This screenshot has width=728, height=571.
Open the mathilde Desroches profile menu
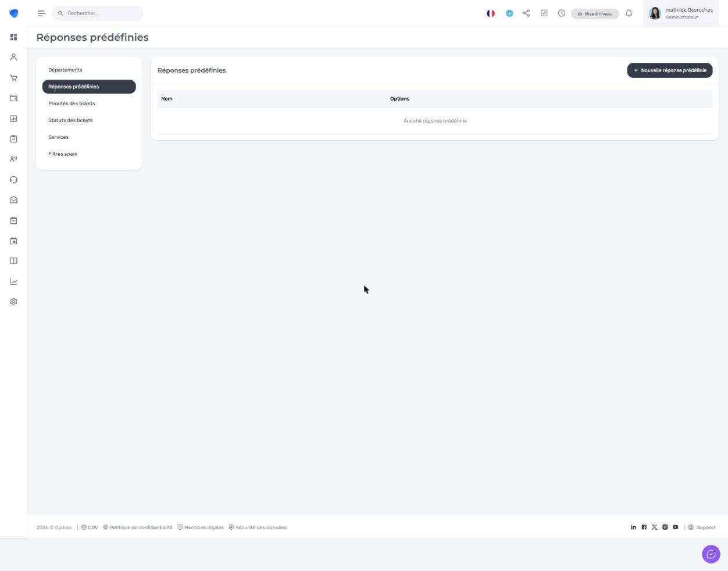[681, 13]
